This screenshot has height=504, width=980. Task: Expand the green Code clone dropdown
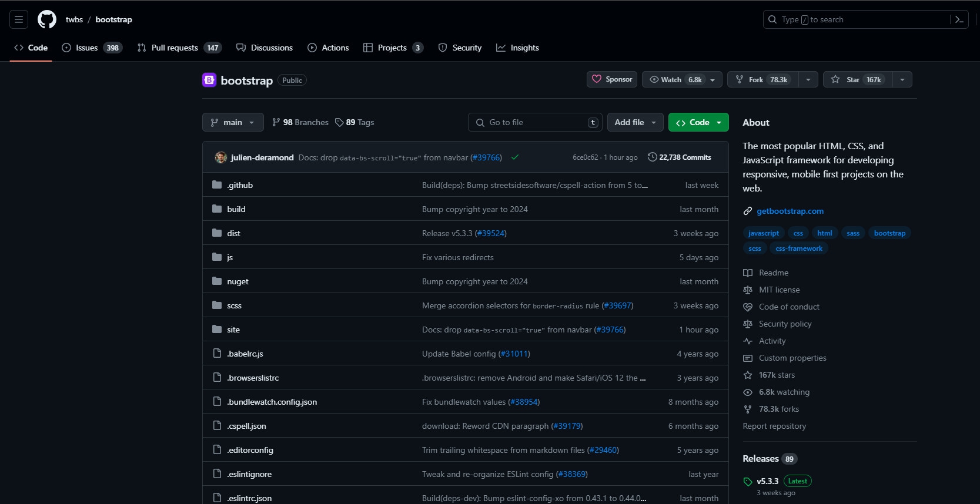coord(698,122)
